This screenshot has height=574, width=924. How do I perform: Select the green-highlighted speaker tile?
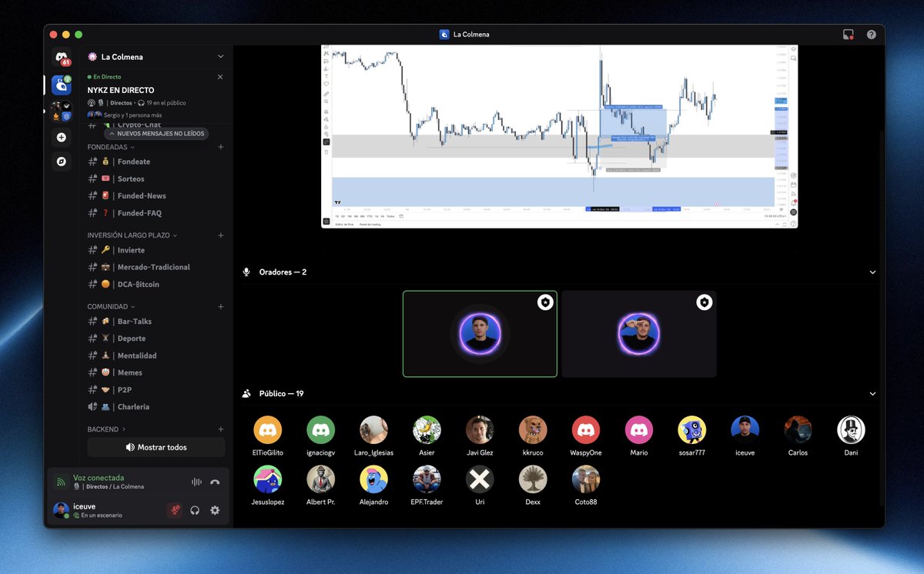point(480,334)
